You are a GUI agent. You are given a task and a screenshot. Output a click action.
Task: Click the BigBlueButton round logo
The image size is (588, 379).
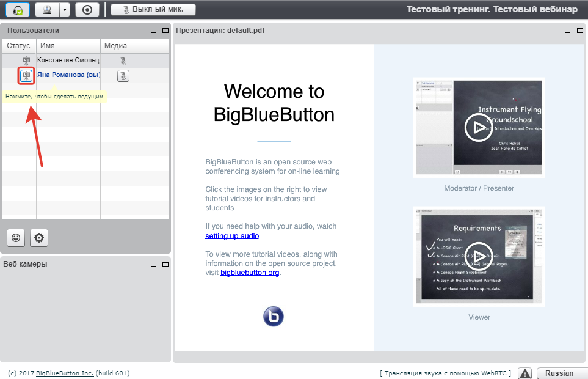[x=274, y=317]
